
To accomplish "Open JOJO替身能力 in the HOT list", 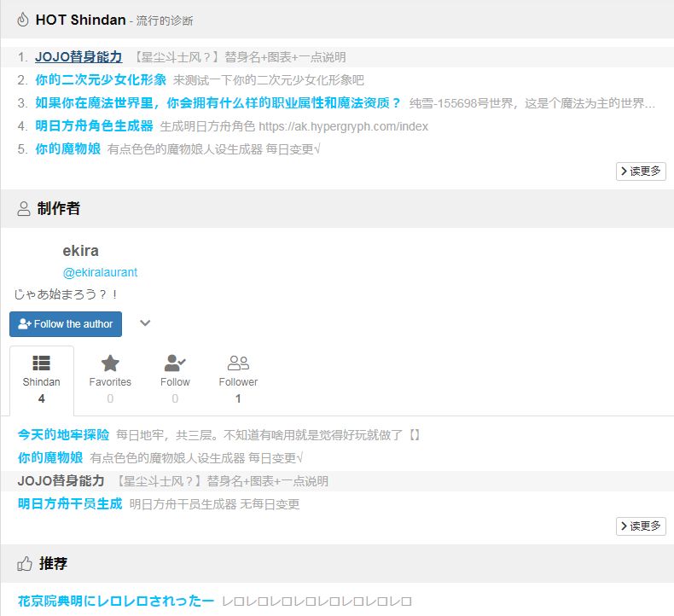I will coord(78,57).
